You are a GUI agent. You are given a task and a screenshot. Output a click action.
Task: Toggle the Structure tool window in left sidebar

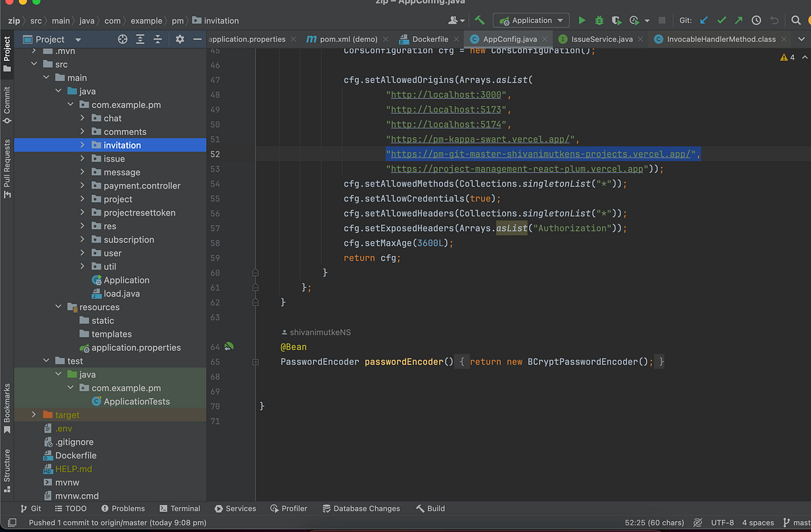click(x=7, y=465)
